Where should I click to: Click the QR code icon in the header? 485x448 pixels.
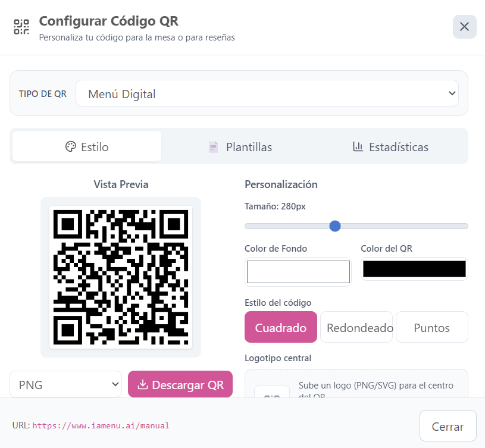click(21, 27)
